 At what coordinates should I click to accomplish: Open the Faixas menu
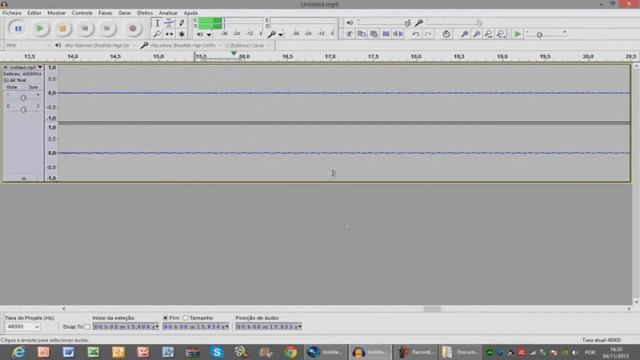point(105,13)
